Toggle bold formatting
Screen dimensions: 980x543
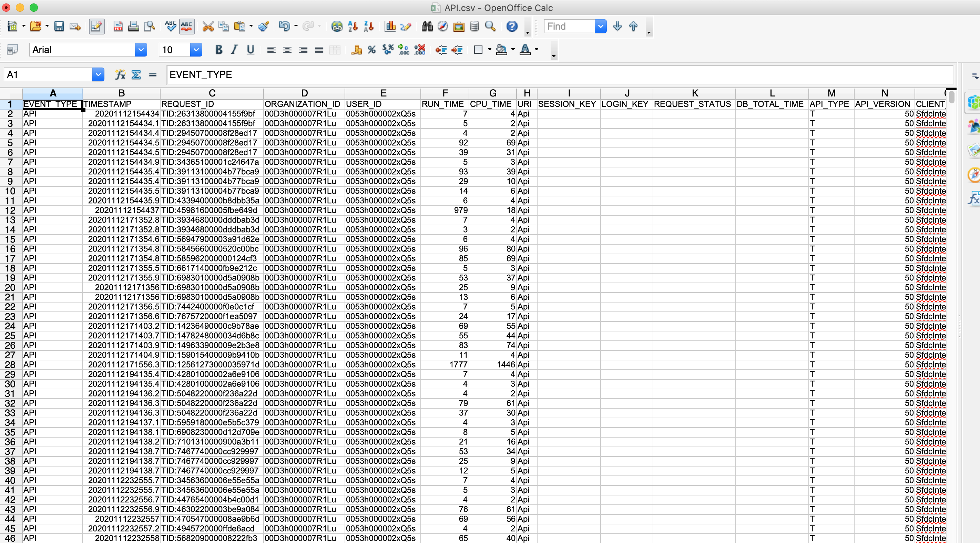point(218,50)
